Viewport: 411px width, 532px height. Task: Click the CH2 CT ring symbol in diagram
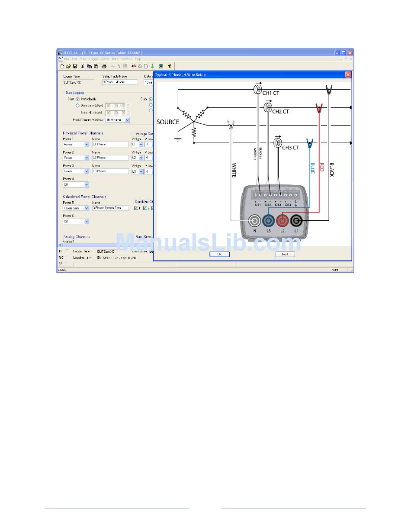click(268, 107)
